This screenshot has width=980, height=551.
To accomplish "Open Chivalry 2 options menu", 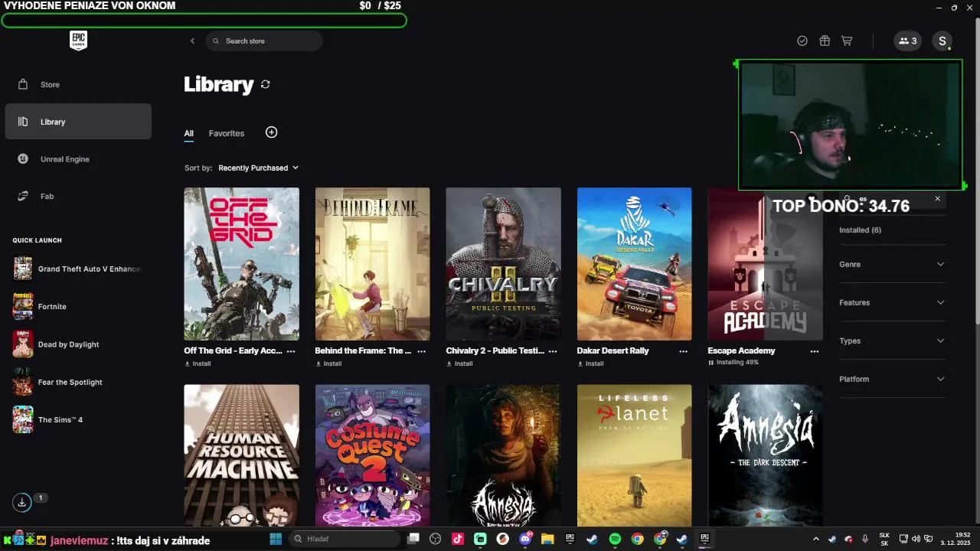I will 553,351.
